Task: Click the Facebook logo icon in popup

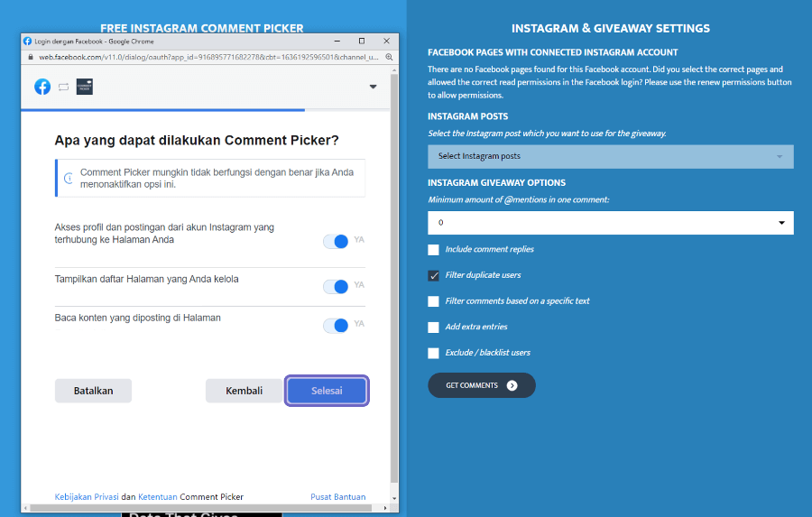Action: click(x=42, y=87)
